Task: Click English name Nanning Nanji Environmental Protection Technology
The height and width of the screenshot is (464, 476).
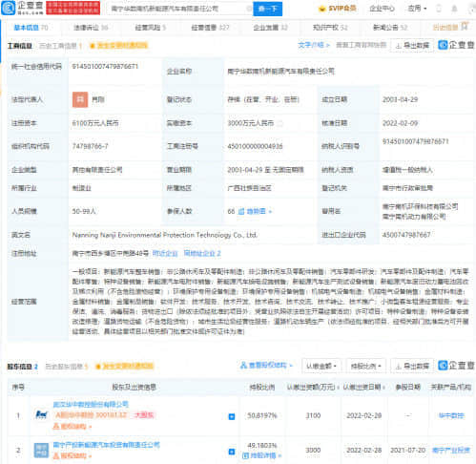Action: [x=165, y=235]
